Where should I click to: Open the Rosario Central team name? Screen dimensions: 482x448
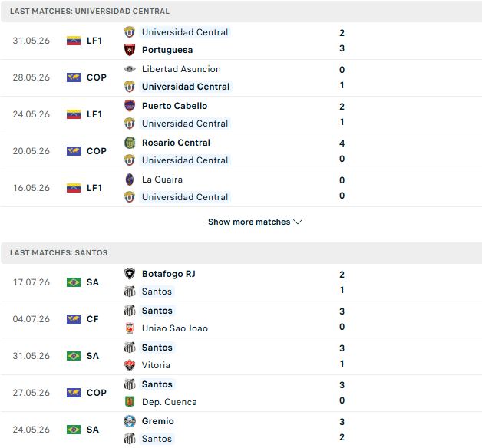coord(176,143)
